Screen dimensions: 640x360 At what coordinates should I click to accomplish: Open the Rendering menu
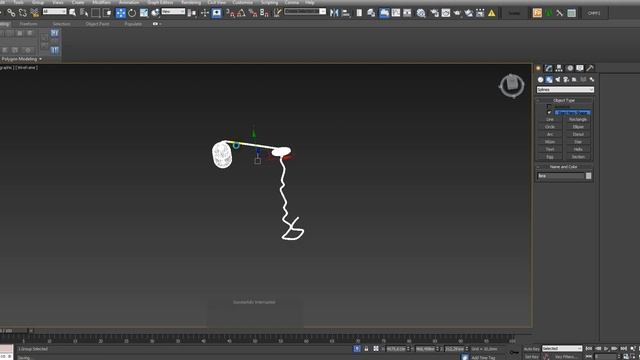click(191, 2)
